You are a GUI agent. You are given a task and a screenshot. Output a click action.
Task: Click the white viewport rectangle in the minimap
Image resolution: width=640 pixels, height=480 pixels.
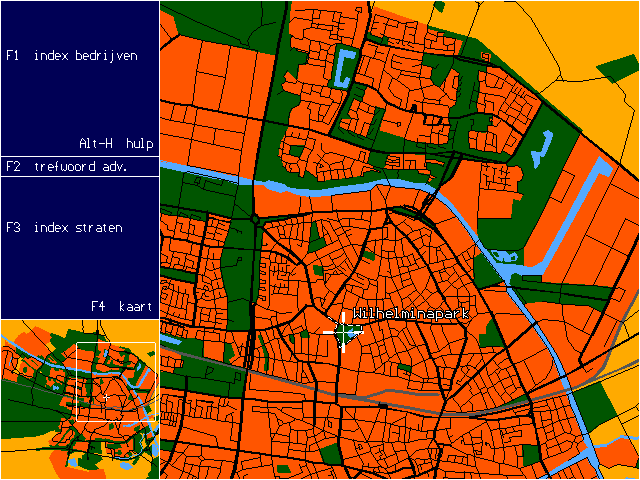coord(116,382)
